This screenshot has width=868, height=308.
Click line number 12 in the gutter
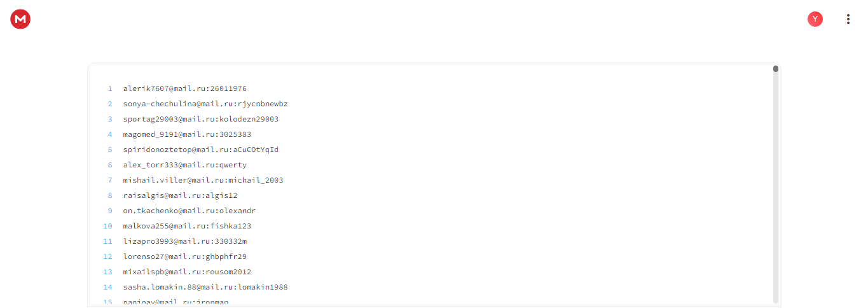108,256
